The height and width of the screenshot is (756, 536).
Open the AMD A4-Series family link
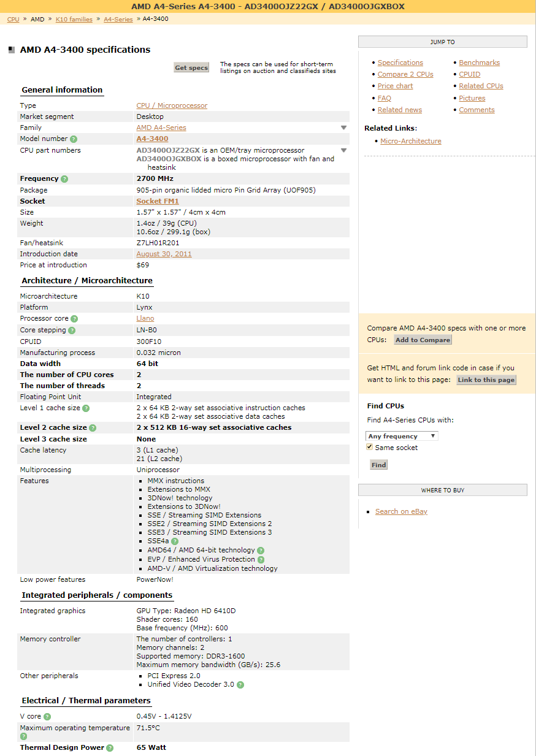(x=161, y=128)
